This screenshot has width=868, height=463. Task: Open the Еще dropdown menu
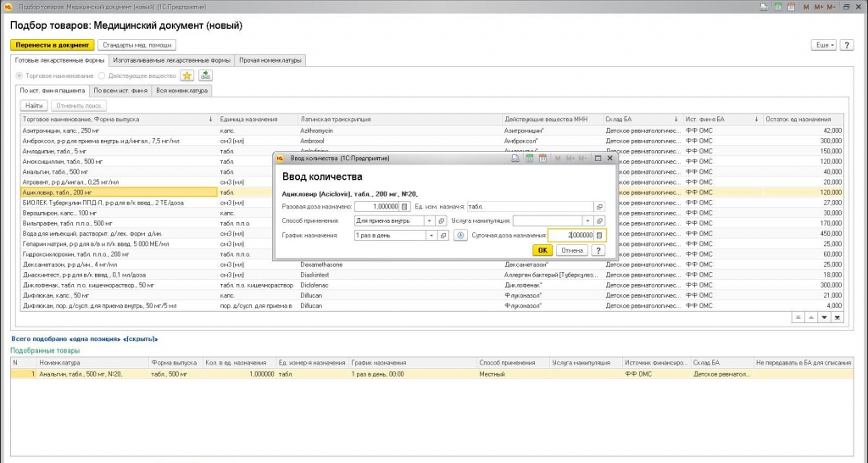824,46
